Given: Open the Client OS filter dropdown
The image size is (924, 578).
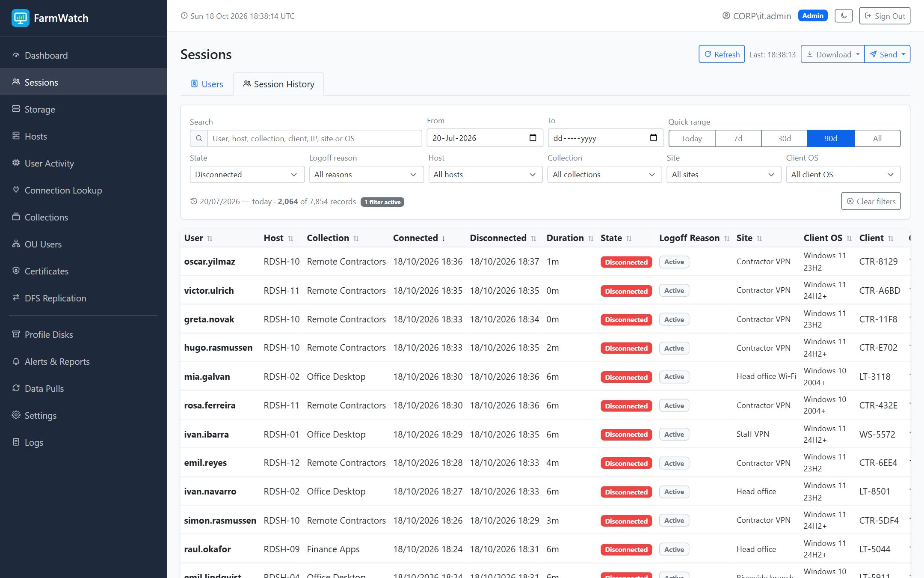Looking at the screenshot, I should tap(843, 174).
